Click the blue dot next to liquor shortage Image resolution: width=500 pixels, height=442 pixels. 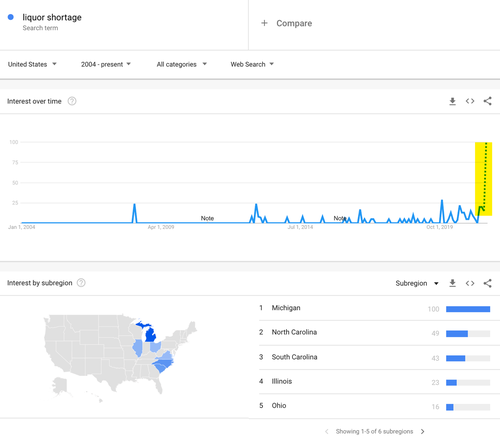(x=11, y=17)
